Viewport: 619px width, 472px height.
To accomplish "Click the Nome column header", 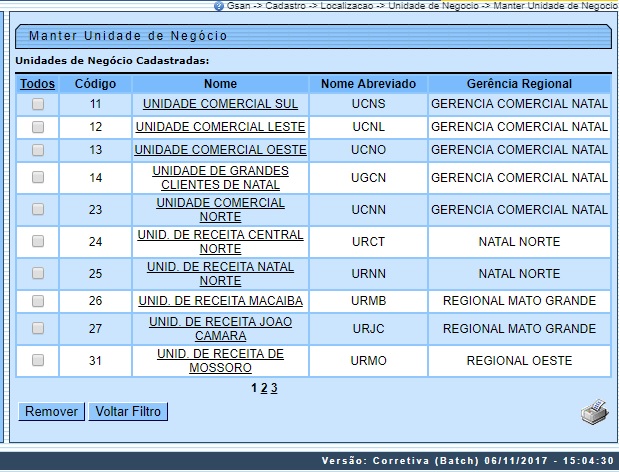I will pyautogui.click(x=220, y=84).
